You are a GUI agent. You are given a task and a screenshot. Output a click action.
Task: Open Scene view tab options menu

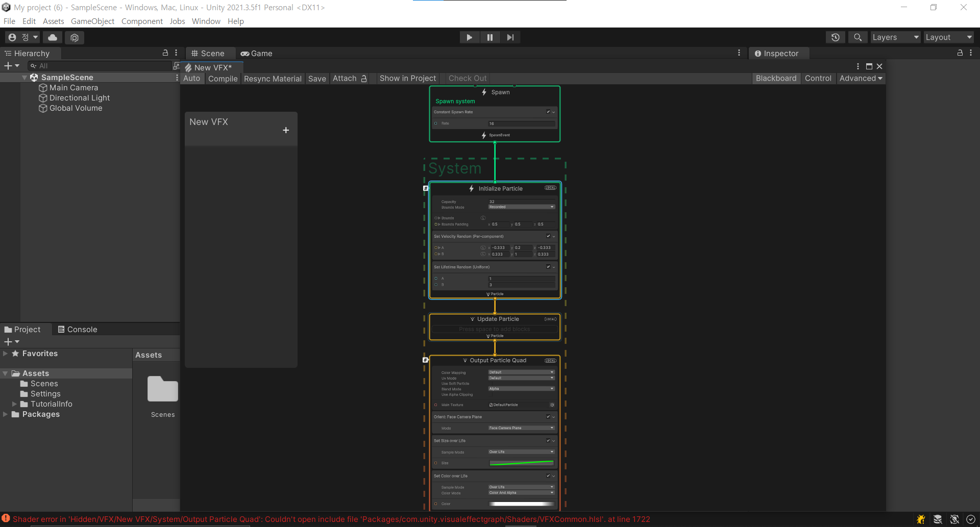(739, 53)
